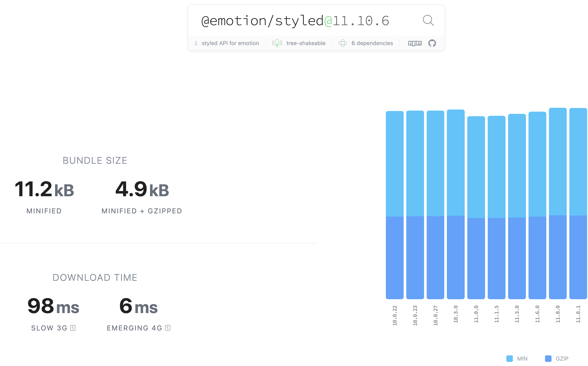Click the tree-shakeable label
Viewport: 588px width, 366px height.
click(x=306, y=43)
